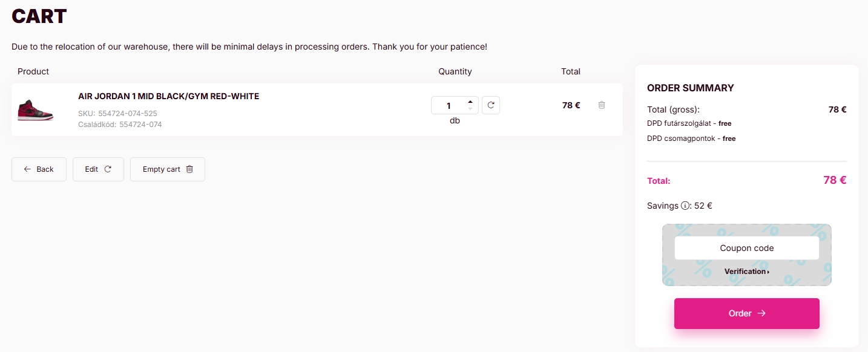Viewport: 868px width, 352px height.
Task: Hit the savings info icon
Action: tap(685, 206)
